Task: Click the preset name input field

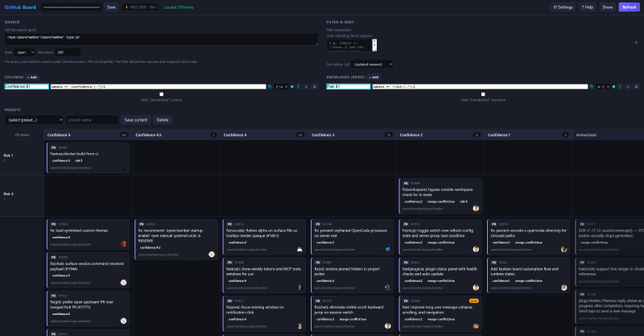Action: tap(92, 120)
